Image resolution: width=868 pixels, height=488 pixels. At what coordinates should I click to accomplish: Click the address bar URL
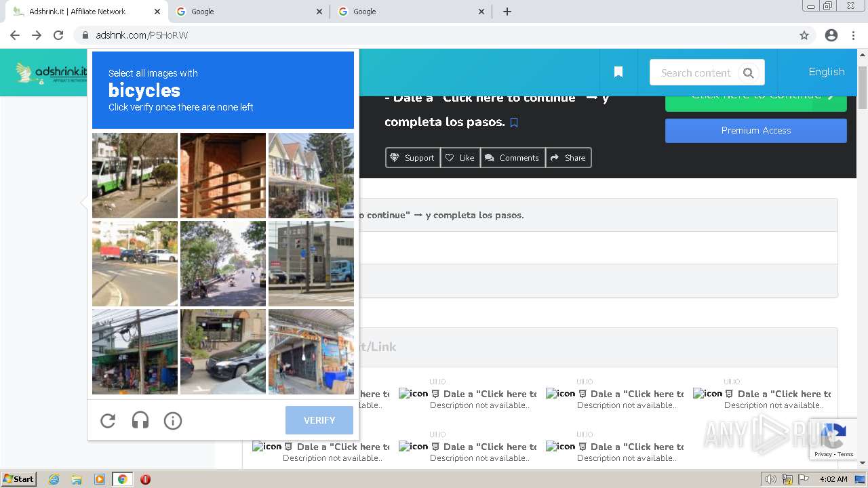142,35
